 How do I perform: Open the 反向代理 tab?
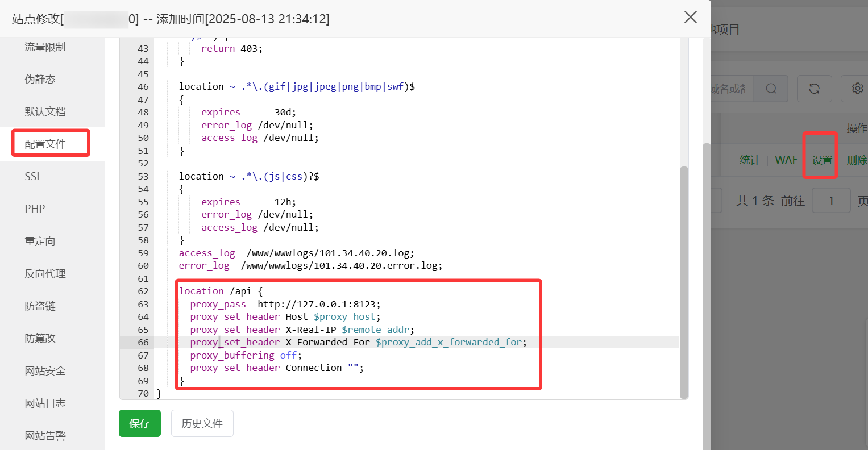point(45,274)
